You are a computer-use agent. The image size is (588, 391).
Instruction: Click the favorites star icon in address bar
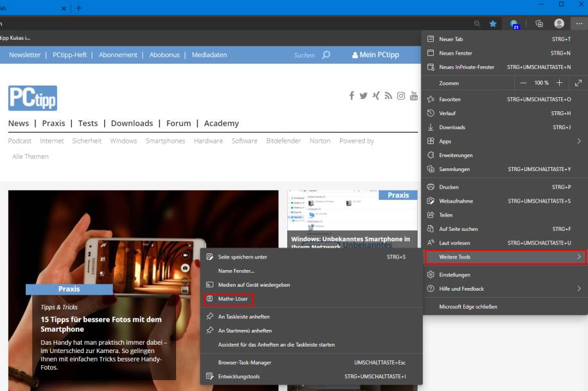pyautogui.click(x=493, y=24)
